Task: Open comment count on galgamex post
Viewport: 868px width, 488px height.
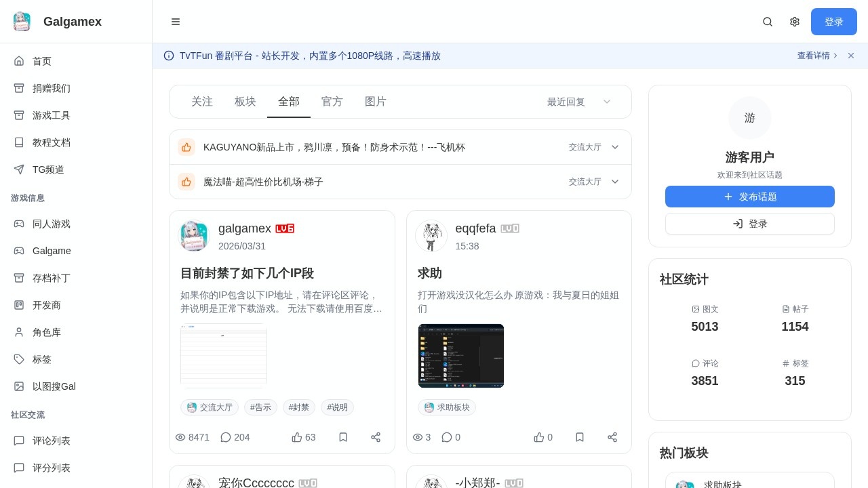Action: coord(235,437)
